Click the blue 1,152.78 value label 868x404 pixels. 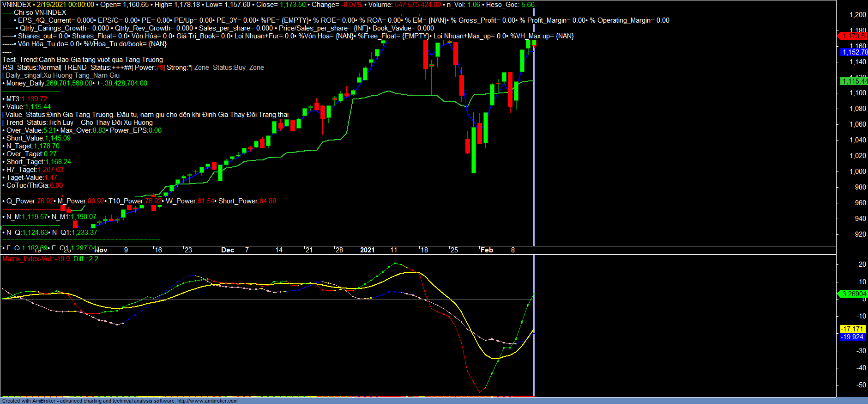854,52
